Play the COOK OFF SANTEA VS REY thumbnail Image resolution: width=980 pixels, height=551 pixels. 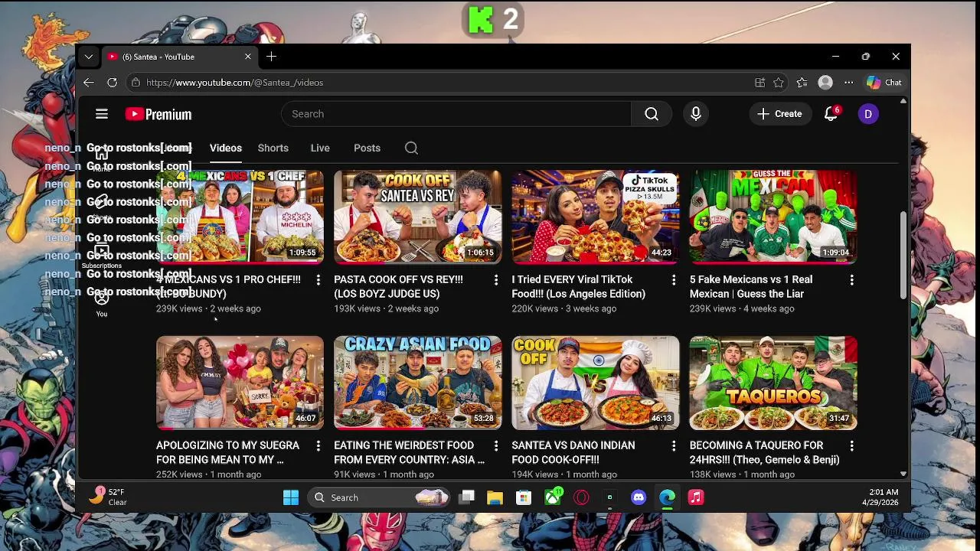click(x=418, y=217)
